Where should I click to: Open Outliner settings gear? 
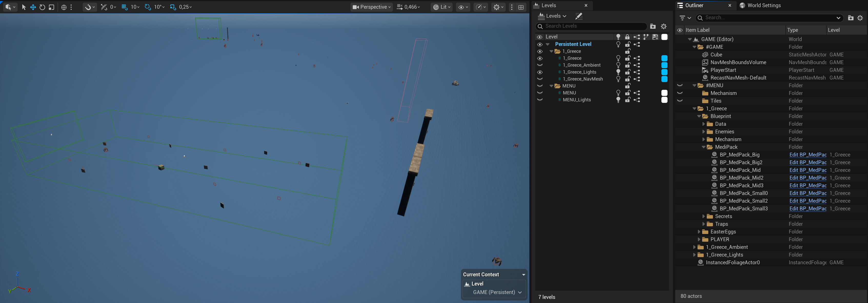click(860, 18)
